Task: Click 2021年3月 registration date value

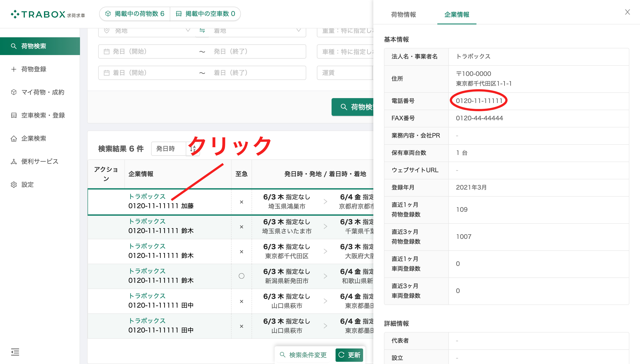Action: point(471,187)
